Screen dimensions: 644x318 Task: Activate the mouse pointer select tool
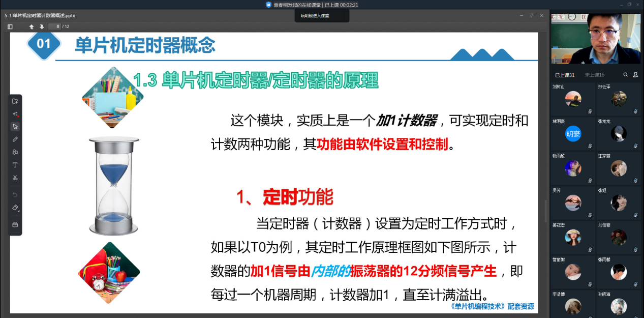click(x=15, y=126)
